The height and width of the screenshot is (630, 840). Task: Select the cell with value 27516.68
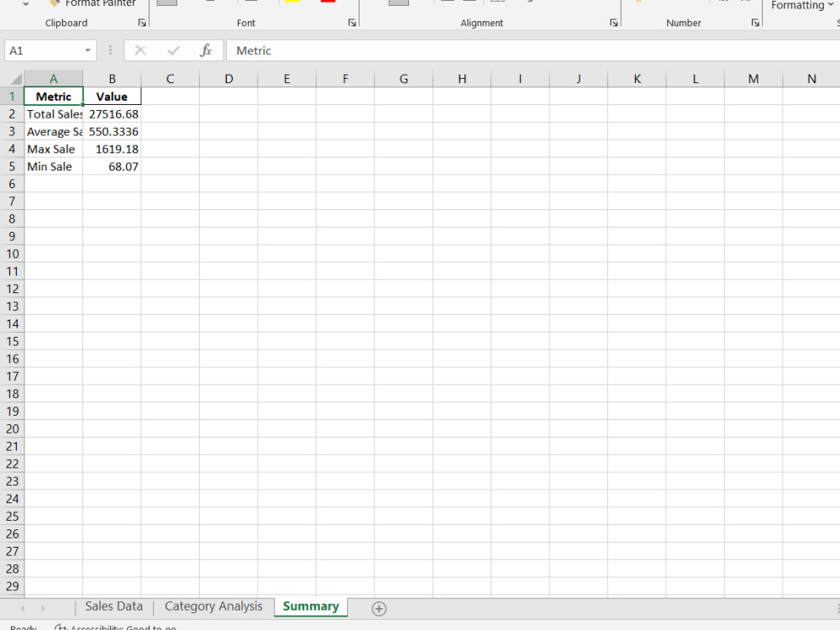112,114
